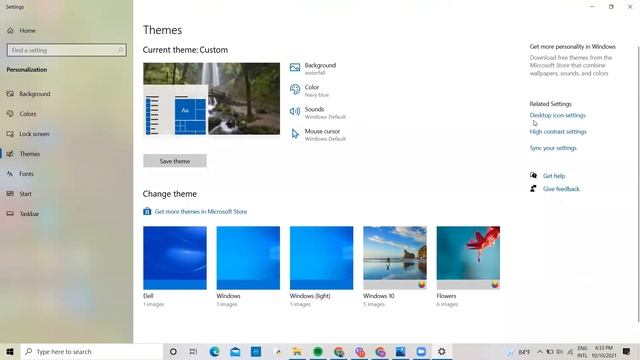640x360 pixels.
Task: Click the Microsoft Store bag icon
Action: click(147, 211)
